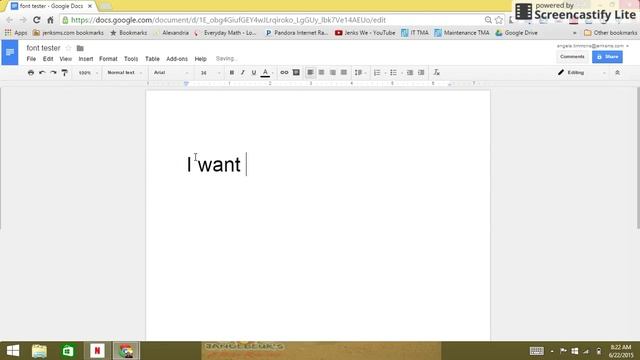The image size is (640, 360).
Task: Move document with the folder icon
Action: pyautogui.click(x=80, y=48)
